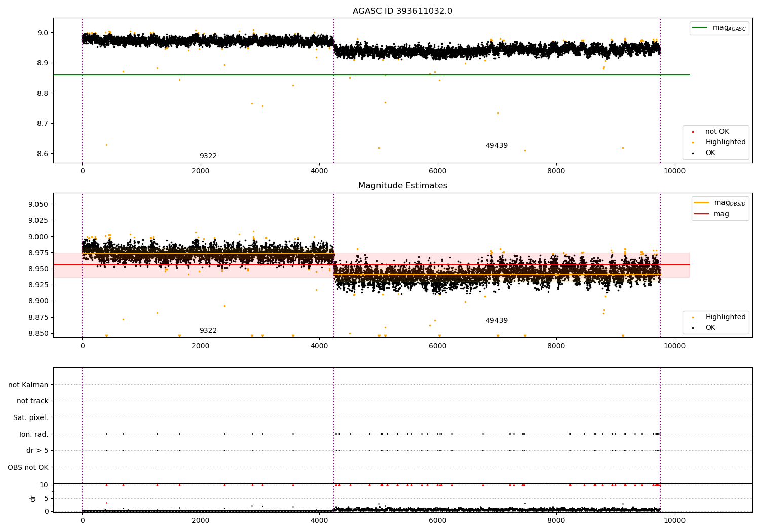The image size is (760, 532).
Task: Click the "Ion. rad." row label
Action: [x=34, y=434]
